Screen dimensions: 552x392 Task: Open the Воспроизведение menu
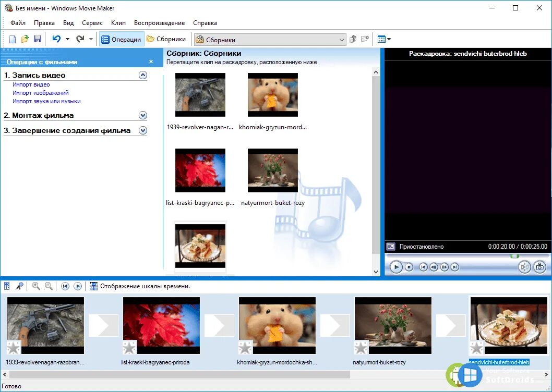pyautogui.click(x=160, y=23)
